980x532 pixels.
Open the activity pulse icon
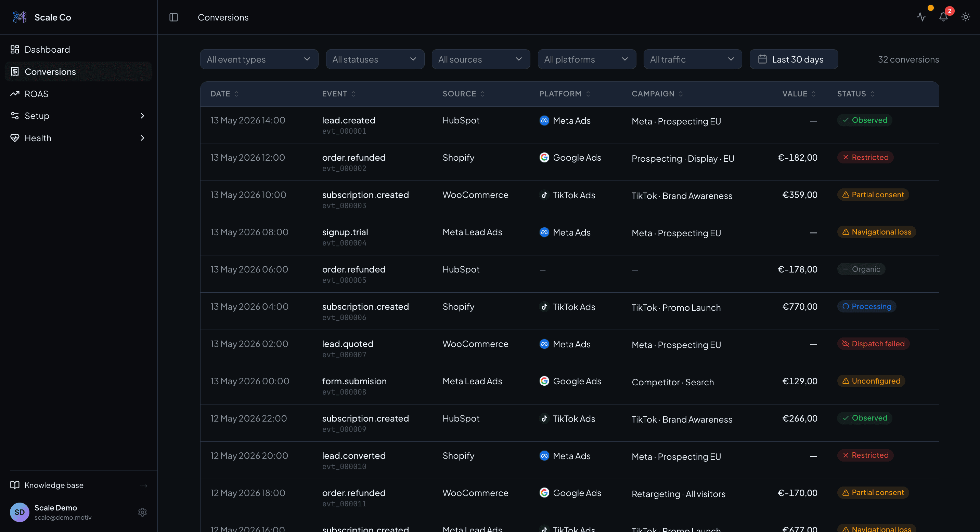[921, 17]
